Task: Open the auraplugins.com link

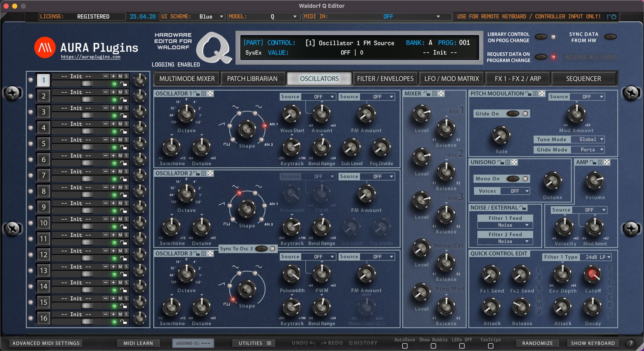Action: [x=91, y=57]
